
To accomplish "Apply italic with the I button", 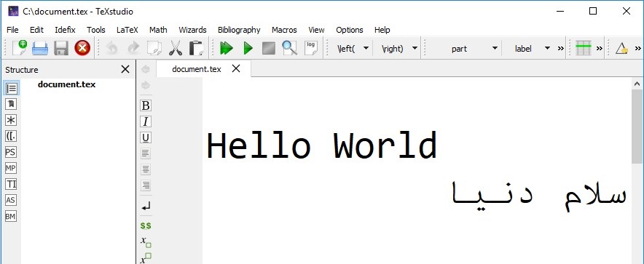I will (x=146, y=121).
